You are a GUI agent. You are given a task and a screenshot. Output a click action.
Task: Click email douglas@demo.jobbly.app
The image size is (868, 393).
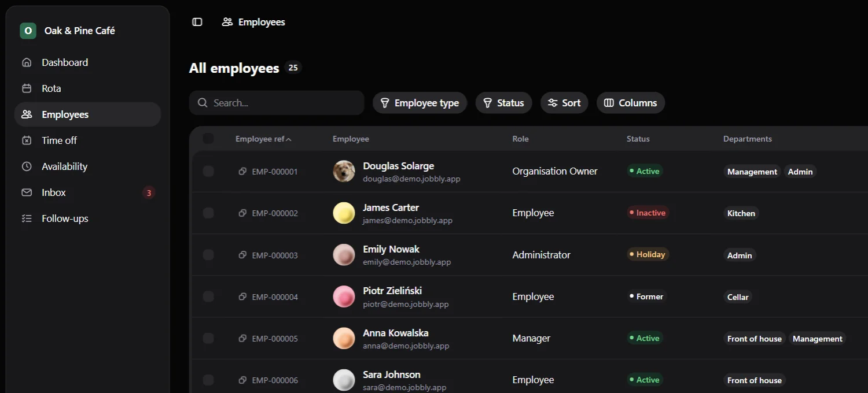click(411, 179)
